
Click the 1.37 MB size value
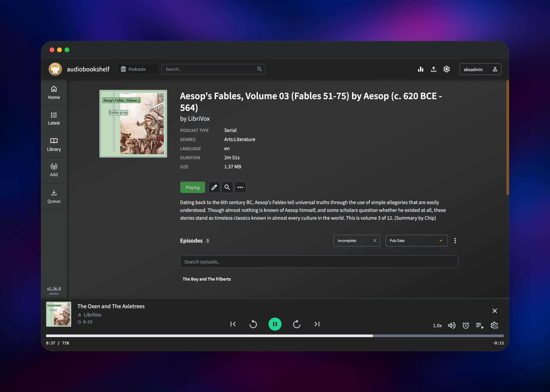pos(233,167)
